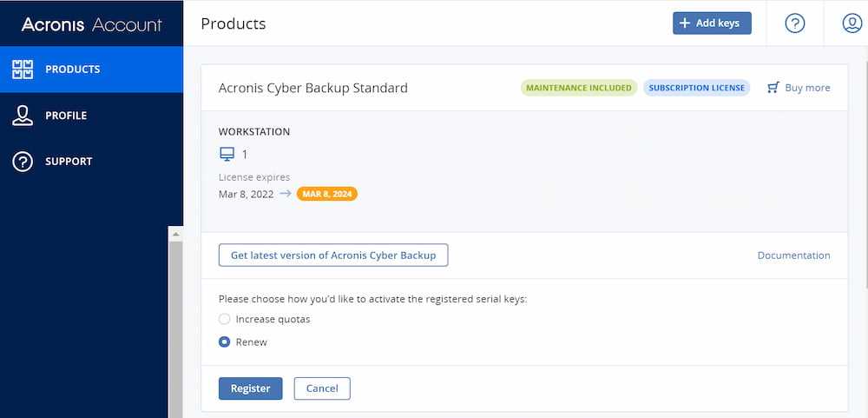Click the Cancel button

click(322, 388)
